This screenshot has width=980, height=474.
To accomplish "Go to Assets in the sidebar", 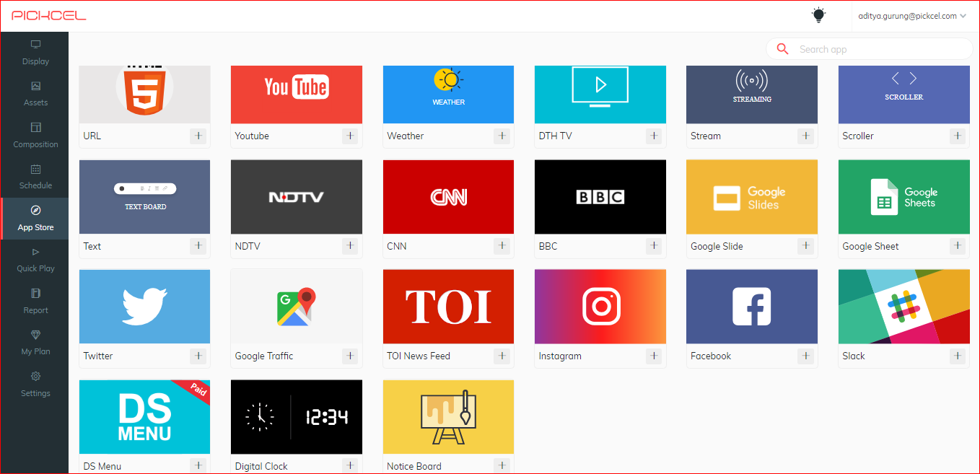I will 35,93.
